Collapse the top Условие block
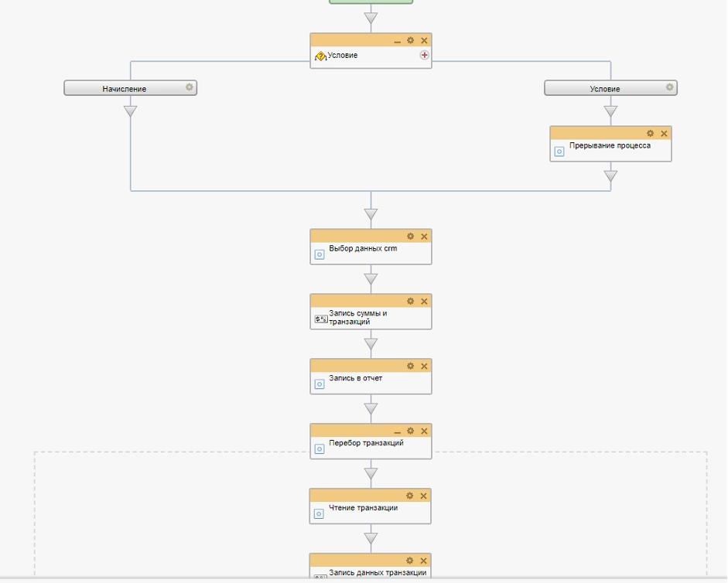The width and height of the screenshot is (728, 583). pos(398,40)
